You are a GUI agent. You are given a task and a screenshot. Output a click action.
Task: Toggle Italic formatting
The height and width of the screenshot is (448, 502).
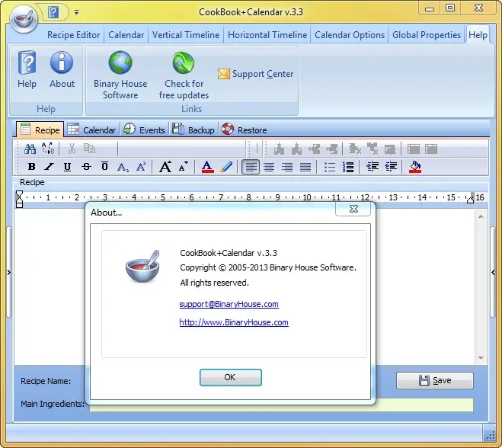(49, 167)
